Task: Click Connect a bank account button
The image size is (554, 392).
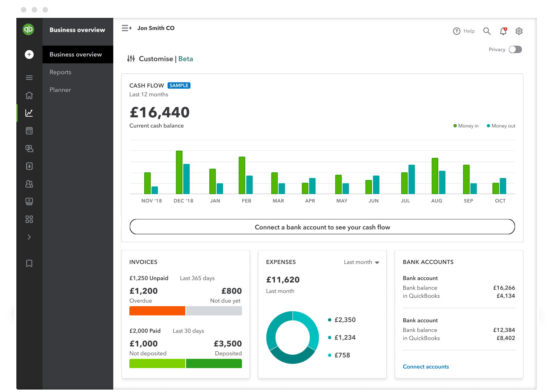Action: 322,227
